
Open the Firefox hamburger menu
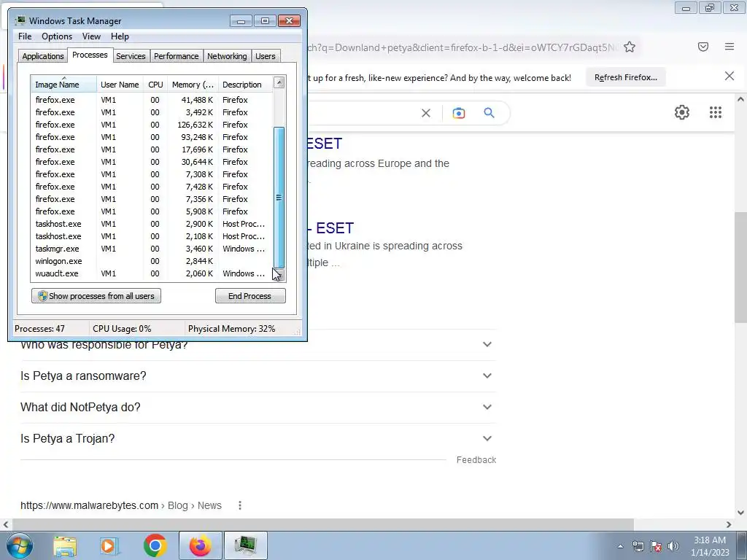click(x=729, y=46)
